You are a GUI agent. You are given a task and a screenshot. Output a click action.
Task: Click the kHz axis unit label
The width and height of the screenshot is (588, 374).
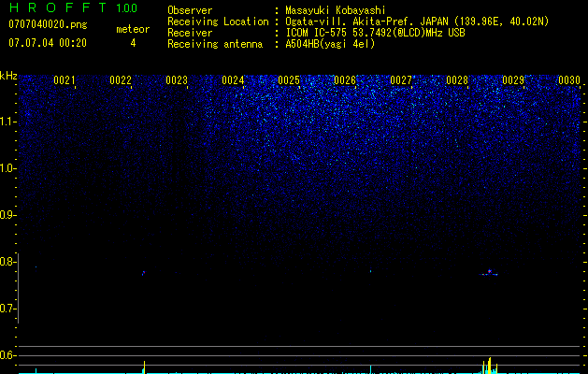8,76
